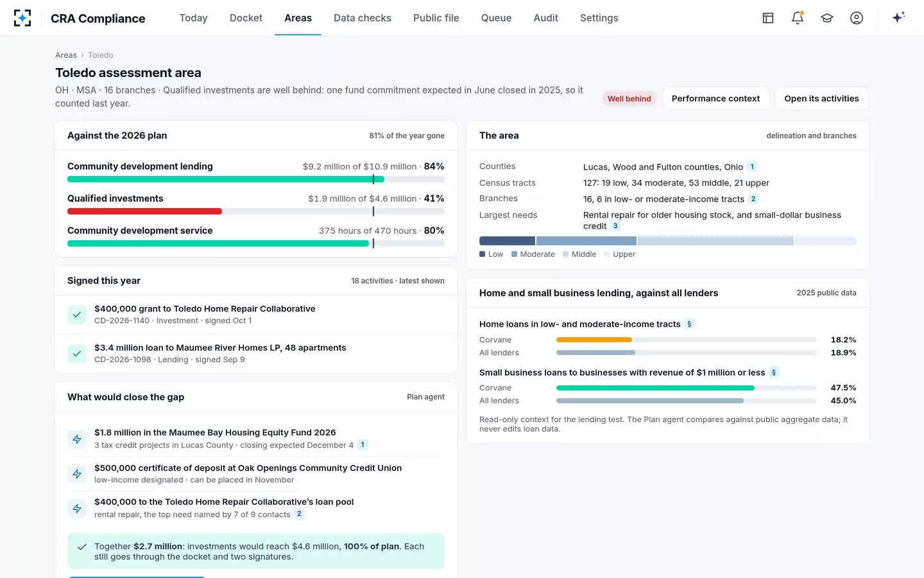
Task: Click Open its activities button
Action: (821, 98)
